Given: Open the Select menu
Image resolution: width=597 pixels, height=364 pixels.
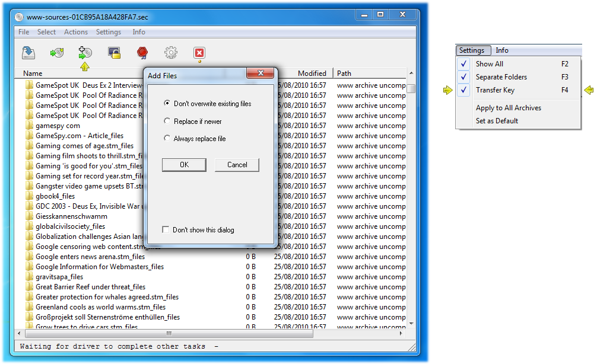Looking at the screenshot, I should pos(46,32).
